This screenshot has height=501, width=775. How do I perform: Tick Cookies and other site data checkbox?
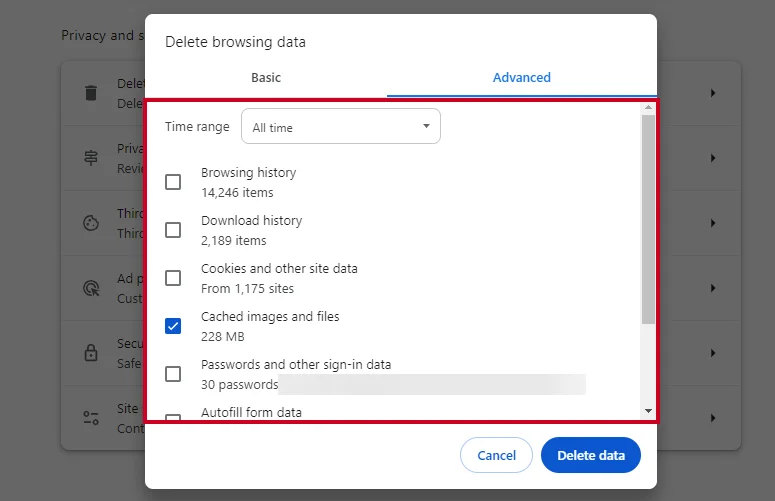[173, 278]
